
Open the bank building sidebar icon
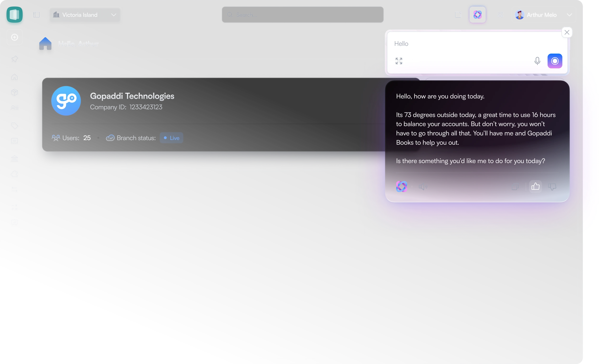pos(14,158)
